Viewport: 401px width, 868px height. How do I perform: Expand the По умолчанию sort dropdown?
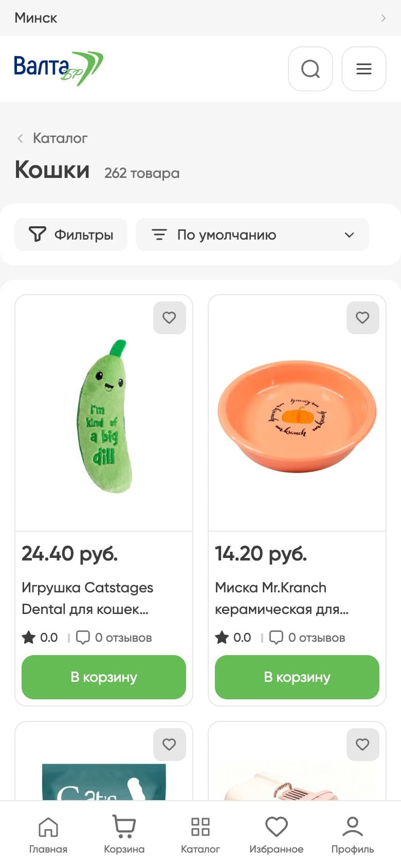252,234
